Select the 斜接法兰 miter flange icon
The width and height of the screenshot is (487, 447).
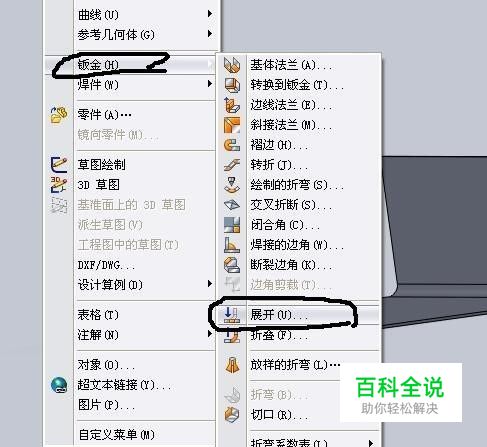232,125
